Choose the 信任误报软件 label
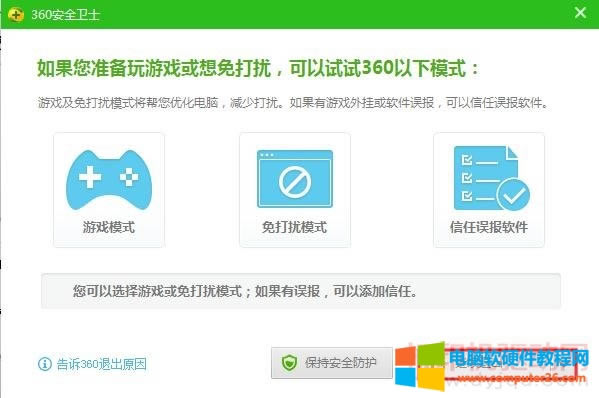Screen dimensions: 599x398 489,227
